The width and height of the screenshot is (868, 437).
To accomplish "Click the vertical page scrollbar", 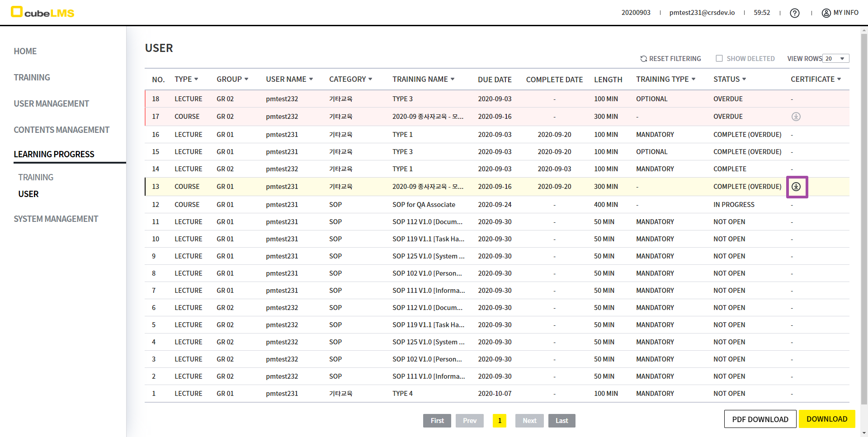I will pyautogui.click(x=864, y=217).
